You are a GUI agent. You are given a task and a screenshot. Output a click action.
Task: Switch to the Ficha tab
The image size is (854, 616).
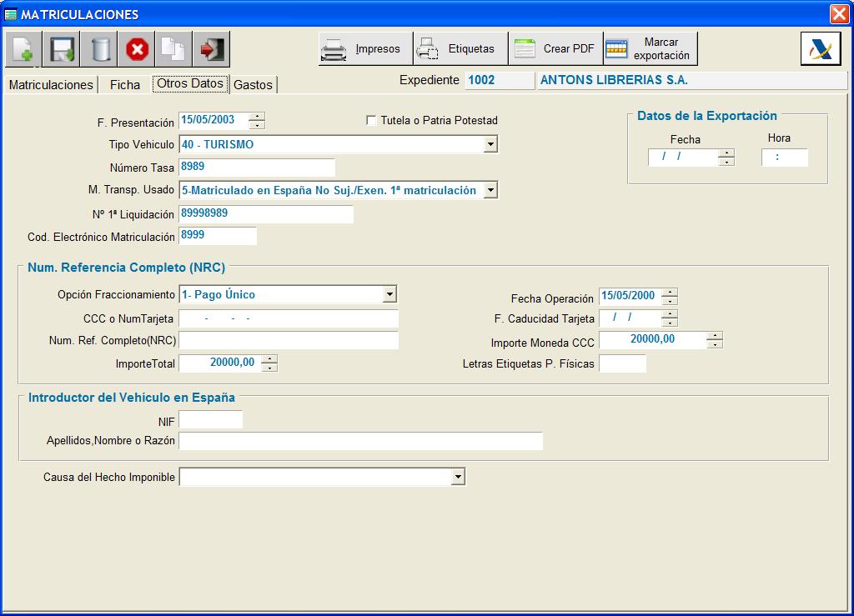click(125, 85)
